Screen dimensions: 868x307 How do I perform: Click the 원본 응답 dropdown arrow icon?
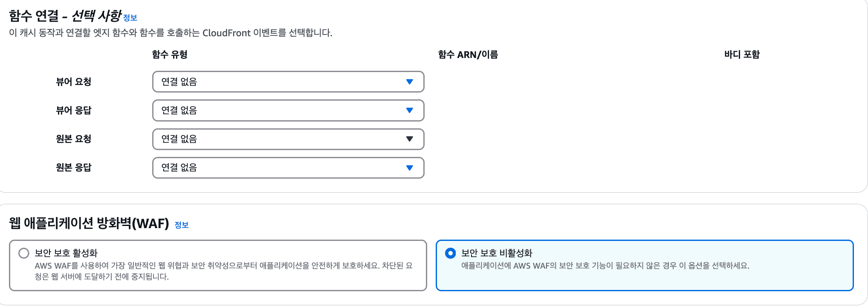[410, 168]
